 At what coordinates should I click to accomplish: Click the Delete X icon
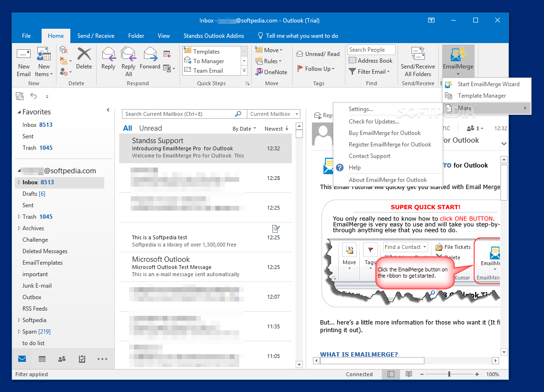84,54
